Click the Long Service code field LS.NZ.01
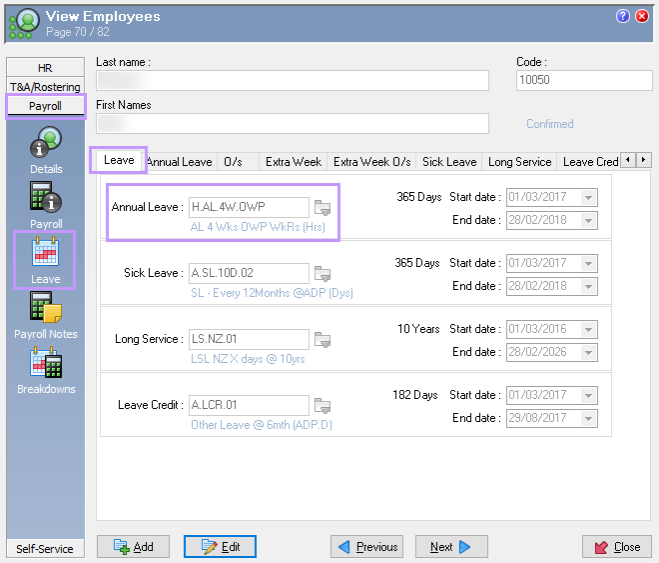The image size is (659, 563). tap(249, 339)
